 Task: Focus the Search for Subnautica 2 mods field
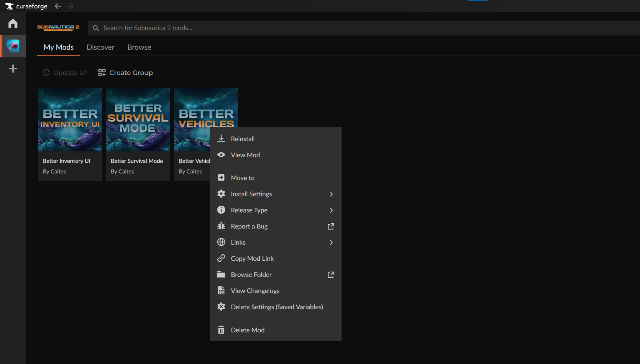point(364,28)
